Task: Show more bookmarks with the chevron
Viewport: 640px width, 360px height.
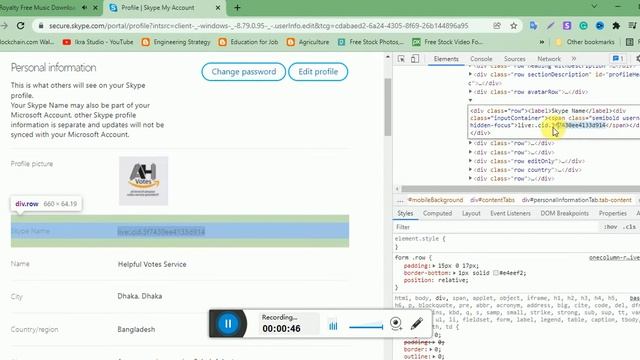Action: [x=542, y=42]
